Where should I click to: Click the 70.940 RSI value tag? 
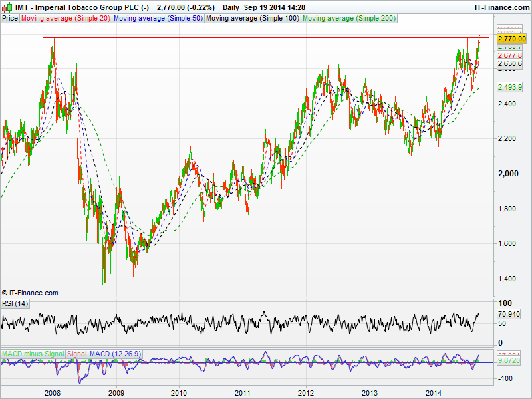(x=510, y=313)
